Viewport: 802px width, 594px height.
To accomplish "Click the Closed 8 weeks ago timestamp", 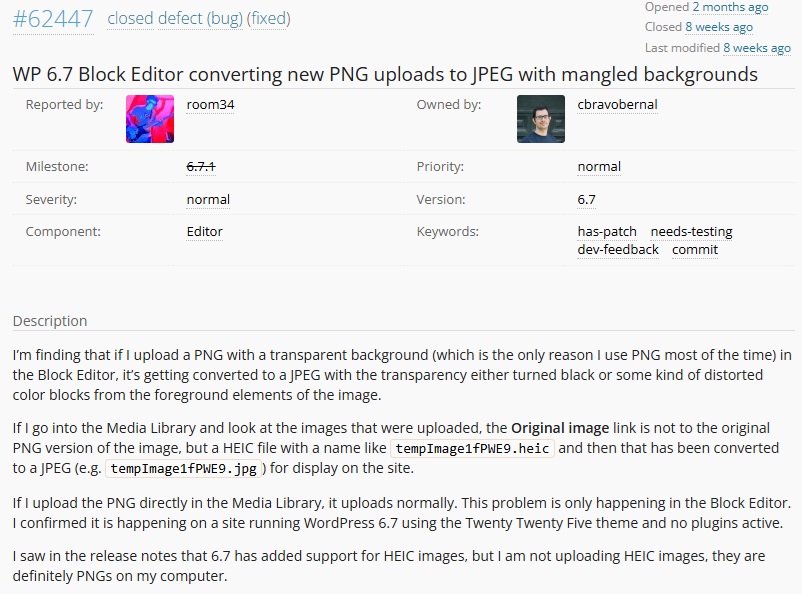I will [719, 27].
